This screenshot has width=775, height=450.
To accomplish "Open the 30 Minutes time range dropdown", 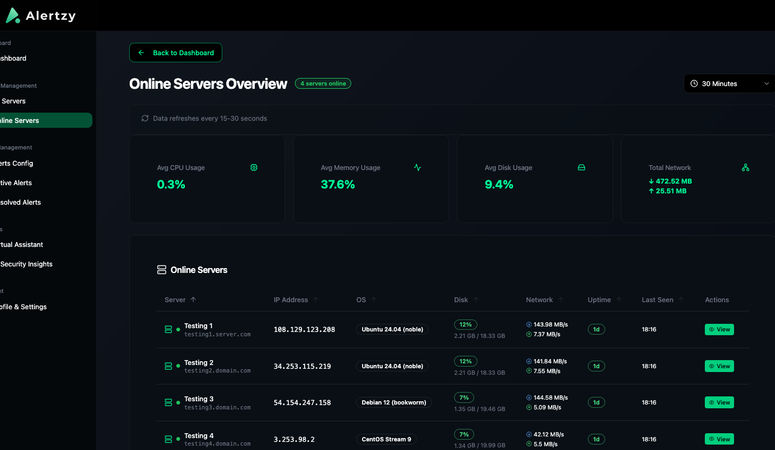I will [730, 84].
